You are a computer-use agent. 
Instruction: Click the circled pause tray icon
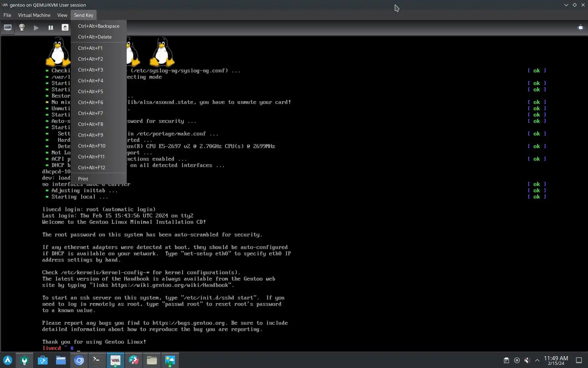tap(517, 360)
